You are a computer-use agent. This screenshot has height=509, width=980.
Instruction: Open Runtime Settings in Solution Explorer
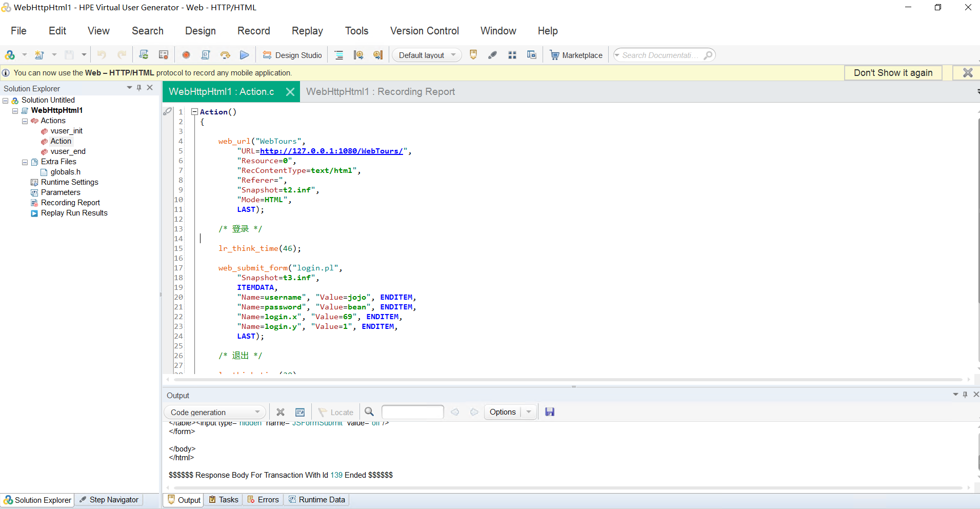(70, 182)
